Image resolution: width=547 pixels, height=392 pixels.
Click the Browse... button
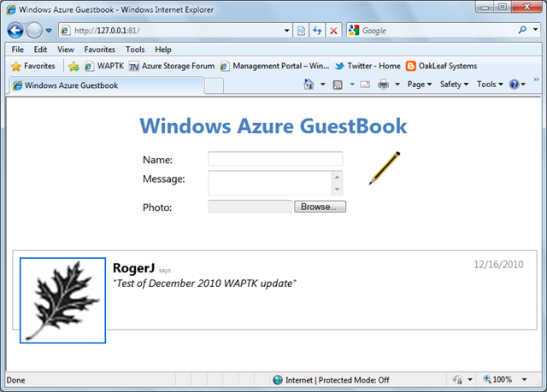(x=320, y=207)
